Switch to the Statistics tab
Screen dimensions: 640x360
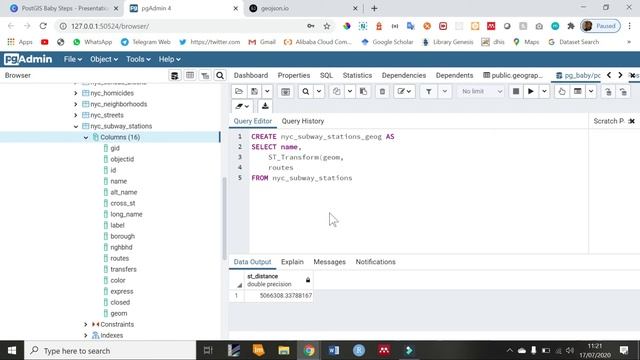(357, 75)
